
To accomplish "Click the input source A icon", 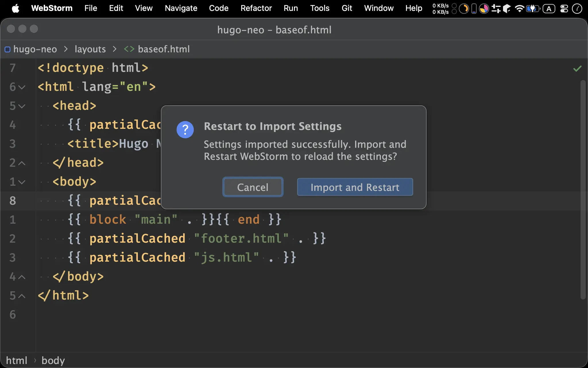I will click(x=549, y=9).
